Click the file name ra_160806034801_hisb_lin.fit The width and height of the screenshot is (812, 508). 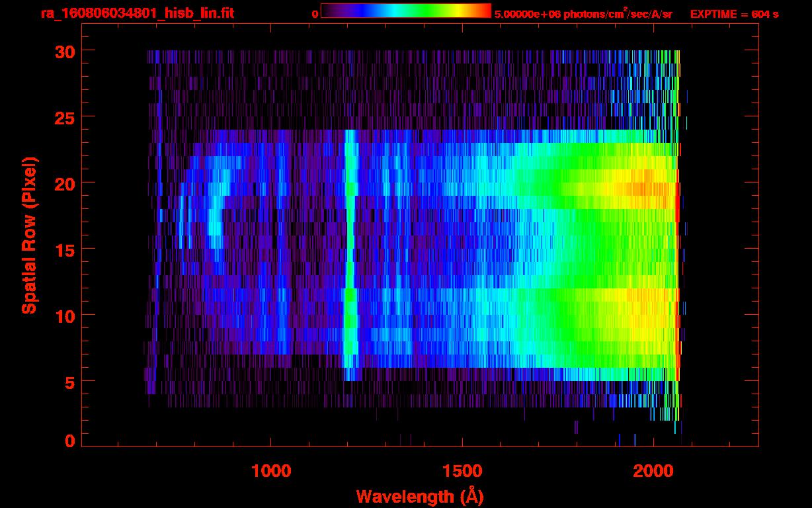[138, 13]
